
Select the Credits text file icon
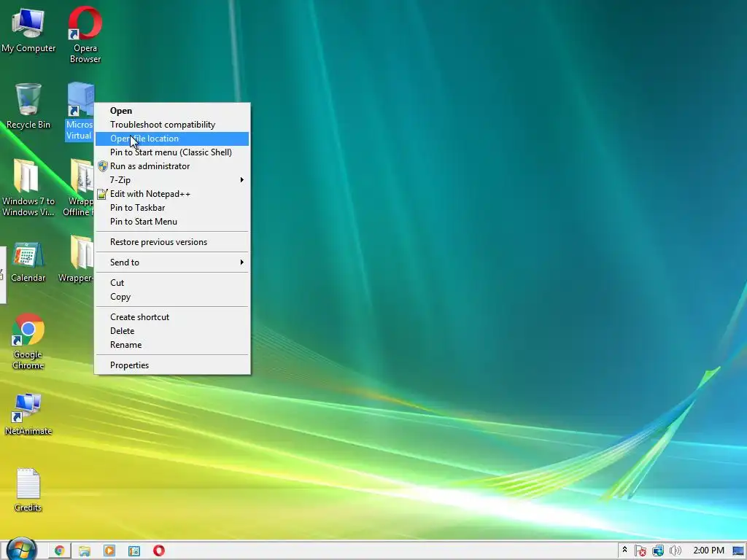click(28, 490)
